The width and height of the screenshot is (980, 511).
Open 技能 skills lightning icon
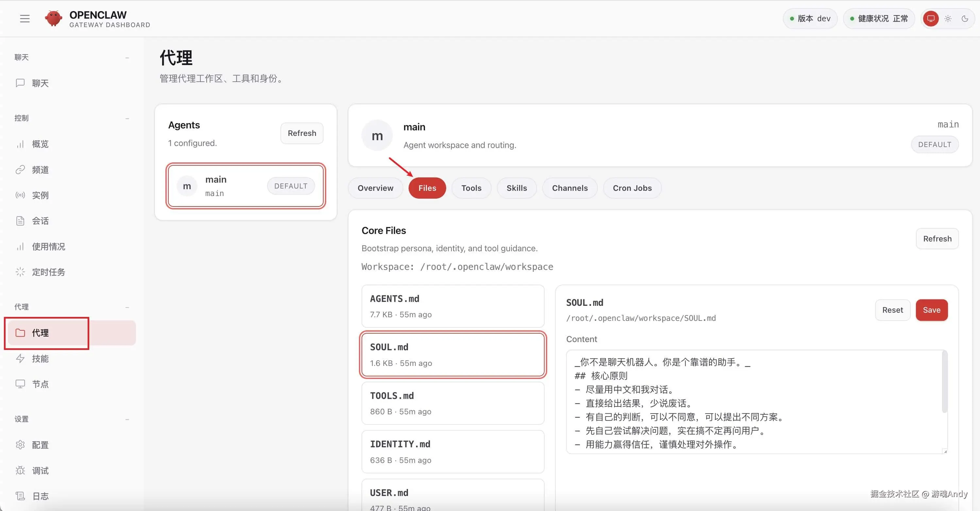20,358
